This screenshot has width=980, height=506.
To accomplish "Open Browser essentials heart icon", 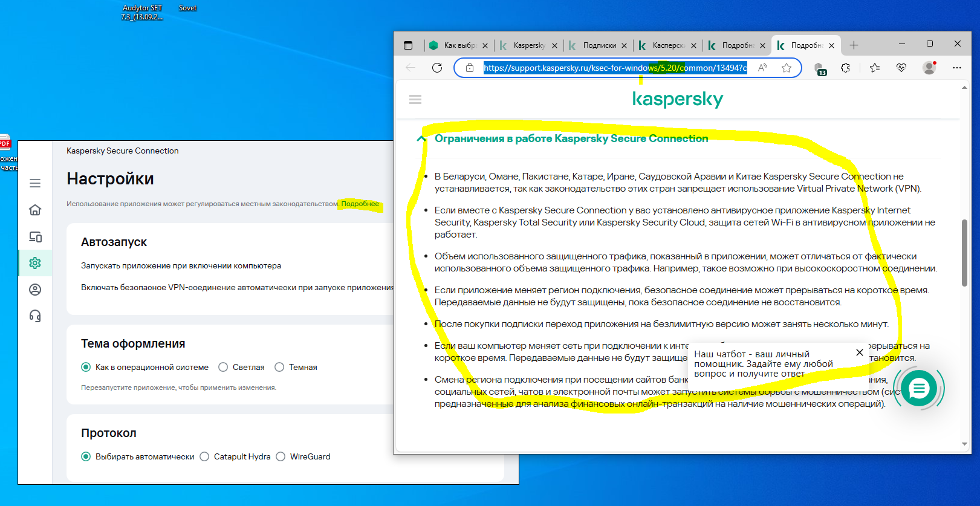I will tap(901, 68).
